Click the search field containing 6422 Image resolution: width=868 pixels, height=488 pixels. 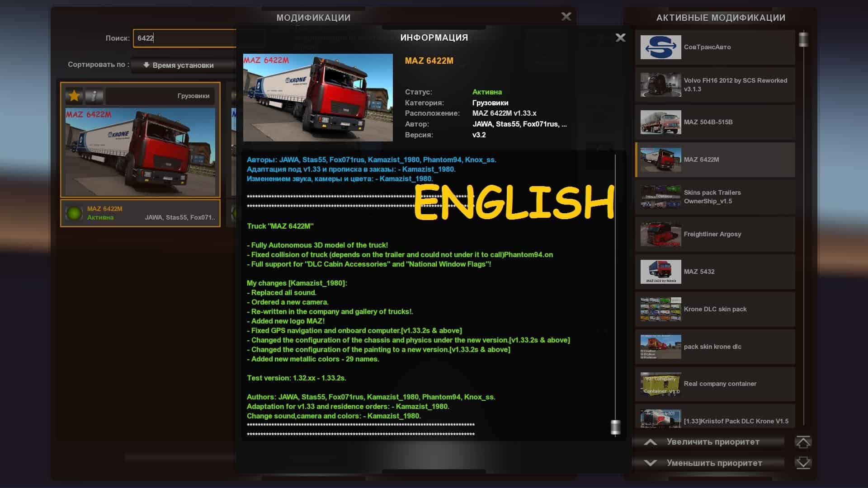[185, 38]
